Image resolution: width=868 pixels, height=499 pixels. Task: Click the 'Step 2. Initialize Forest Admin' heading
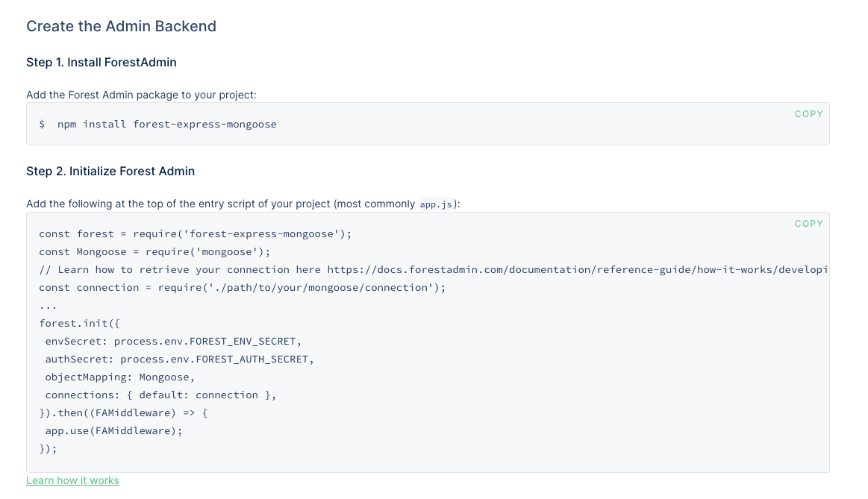(x=110, y=171)
